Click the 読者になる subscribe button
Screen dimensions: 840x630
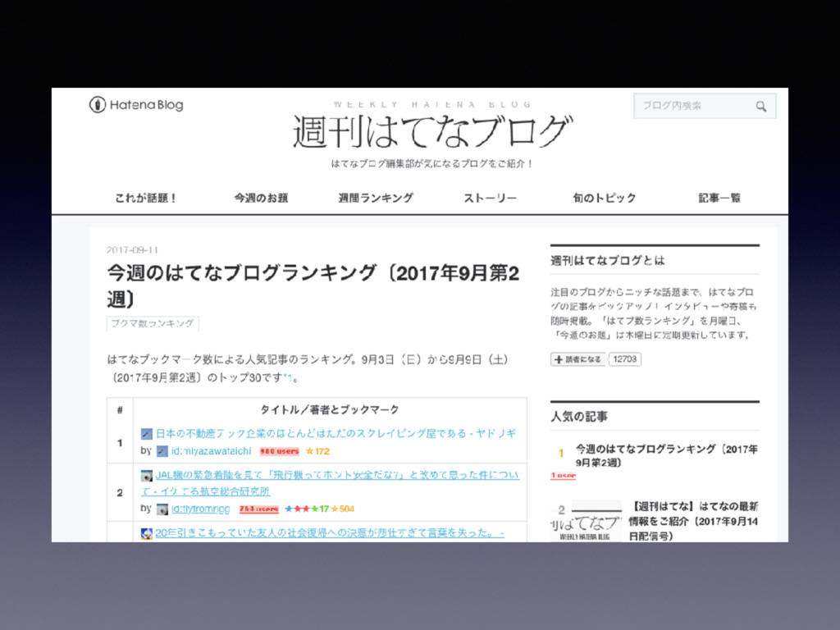pos(577,359)
